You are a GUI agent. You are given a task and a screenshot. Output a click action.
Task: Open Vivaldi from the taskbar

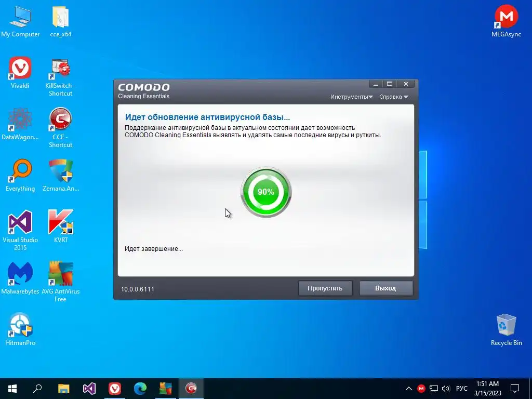click(x=115, y=389)
